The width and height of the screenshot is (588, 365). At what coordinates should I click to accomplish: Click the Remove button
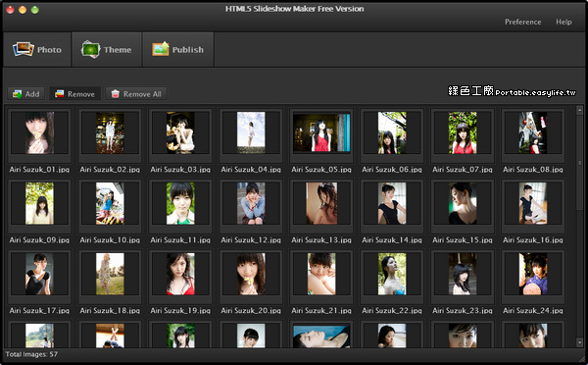click(75, 94)
